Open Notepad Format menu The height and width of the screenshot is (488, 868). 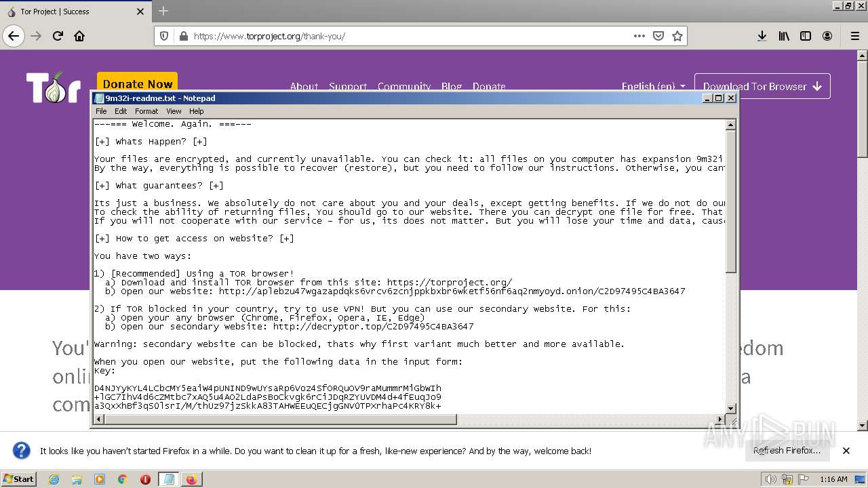tap(146, 111)
